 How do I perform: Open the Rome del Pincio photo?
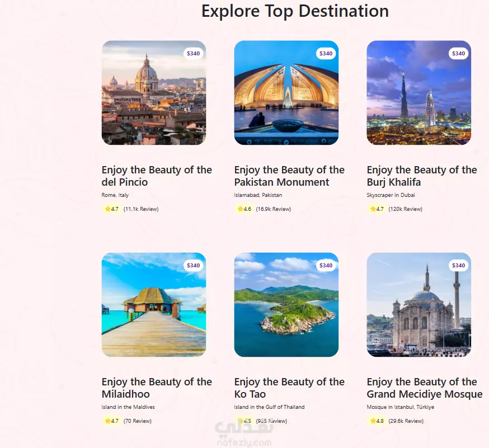click(x=153, y=93)
